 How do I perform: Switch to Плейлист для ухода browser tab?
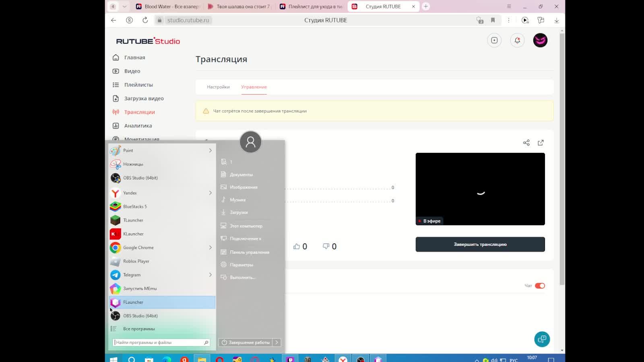pos(311,6)
